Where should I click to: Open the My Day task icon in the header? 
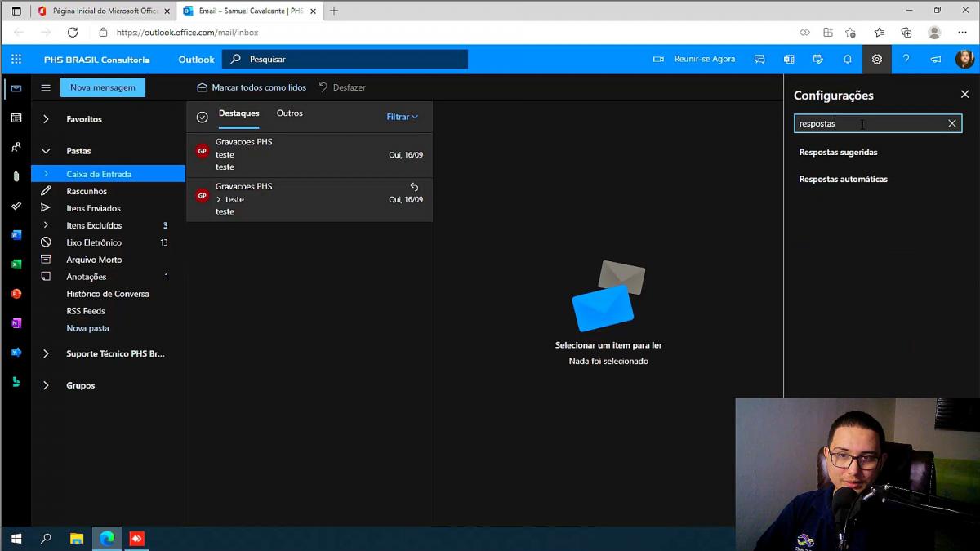point(818,59)
